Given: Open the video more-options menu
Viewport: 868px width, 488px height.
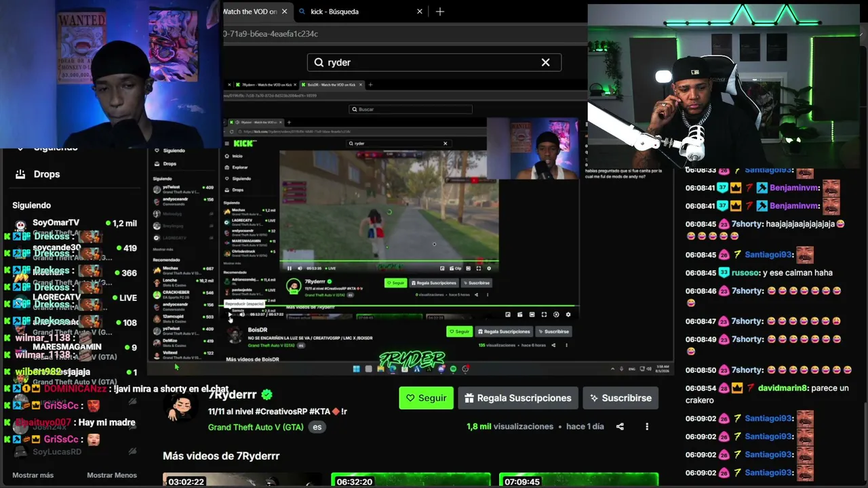Looking at the screenshot, I should (647, 426).
